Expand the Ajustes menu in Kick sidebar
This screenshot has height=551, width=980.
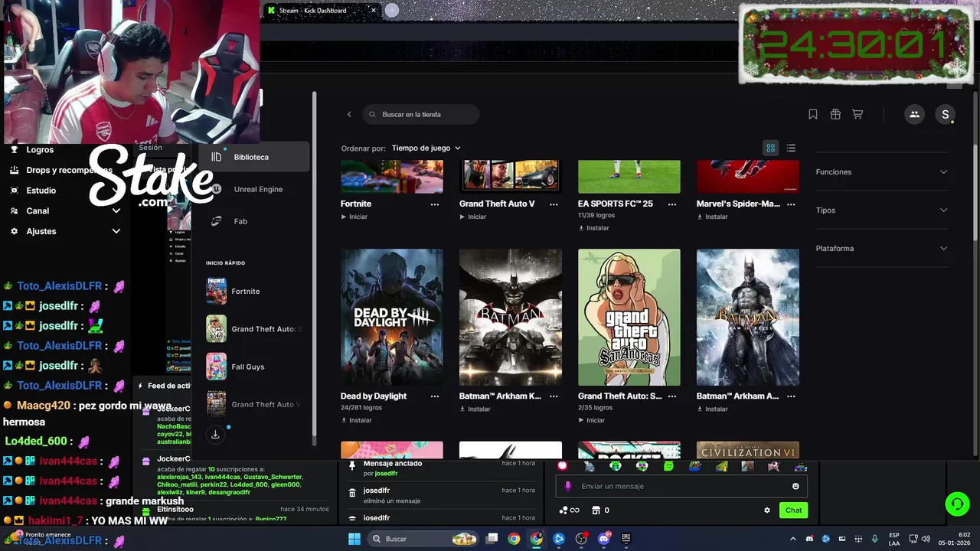click(x=65, y=231)
